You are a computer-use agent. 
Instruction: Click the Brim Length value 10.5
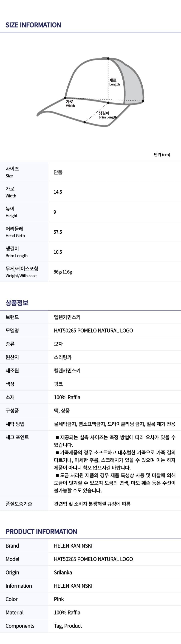pos(58,252)
